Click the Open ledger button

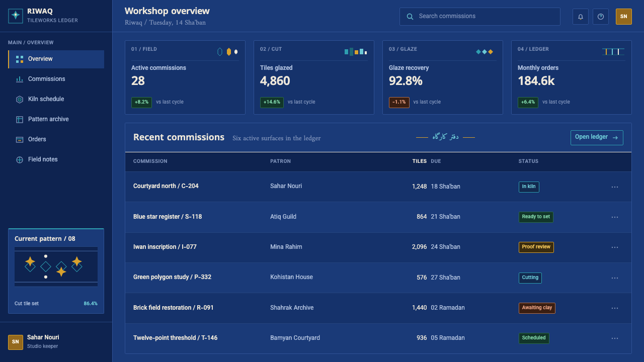tap(597, 137)
